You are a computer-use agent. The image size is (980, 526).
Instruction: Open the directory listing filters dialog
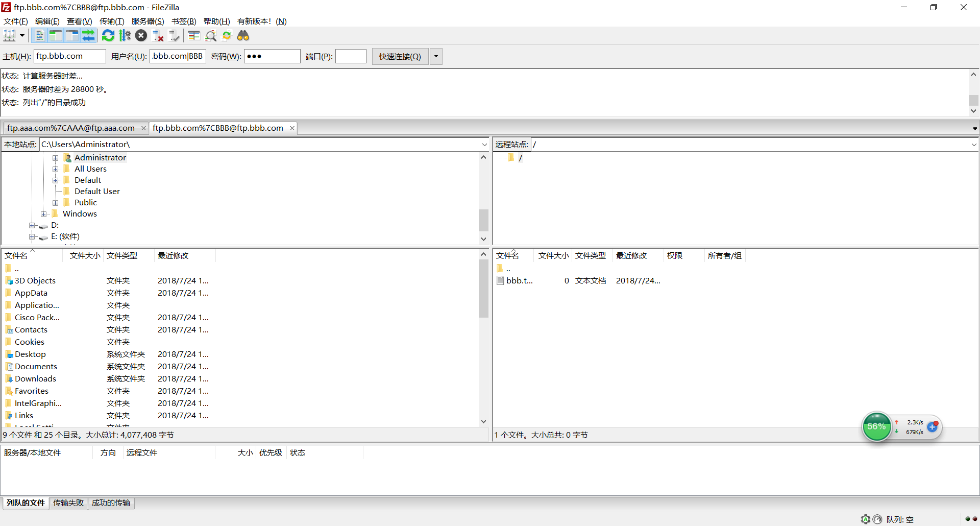pyautogui.click(x=194, y=36)
